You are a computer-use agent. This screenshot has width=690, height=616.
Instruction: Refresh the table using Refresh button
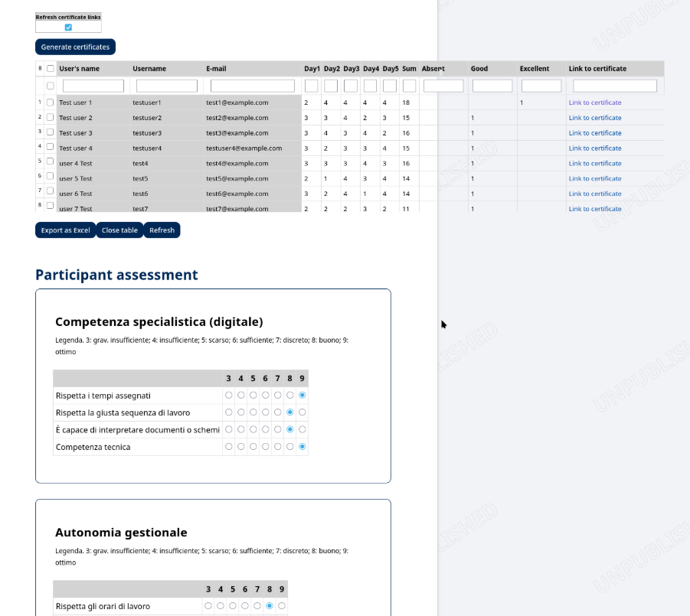point(162,230)
